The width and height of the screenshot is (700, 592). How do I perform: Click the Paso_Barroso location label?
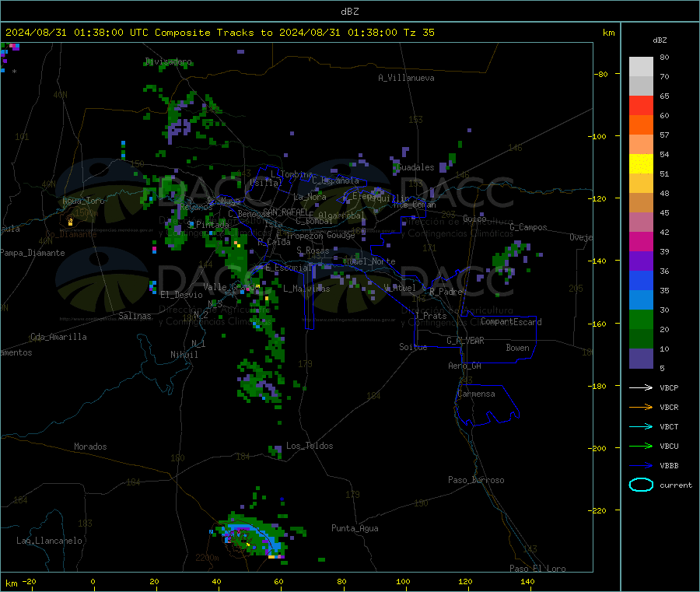476,480
